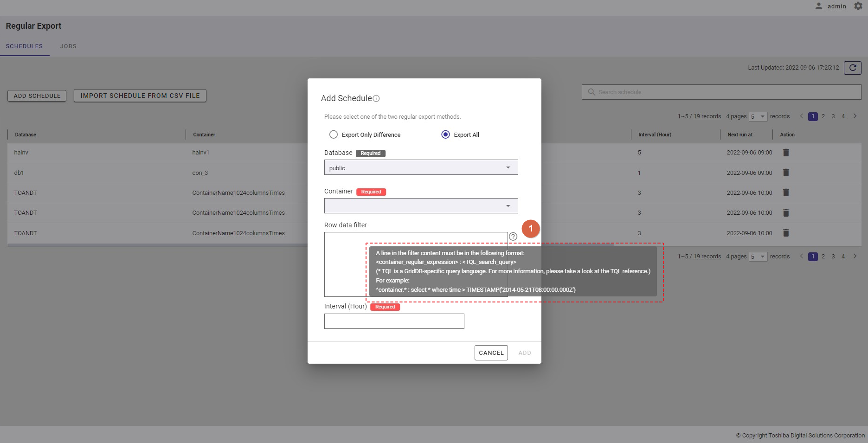Click the con_3 container cell
The image size is (868, 443).
click(x=200, y=173)
